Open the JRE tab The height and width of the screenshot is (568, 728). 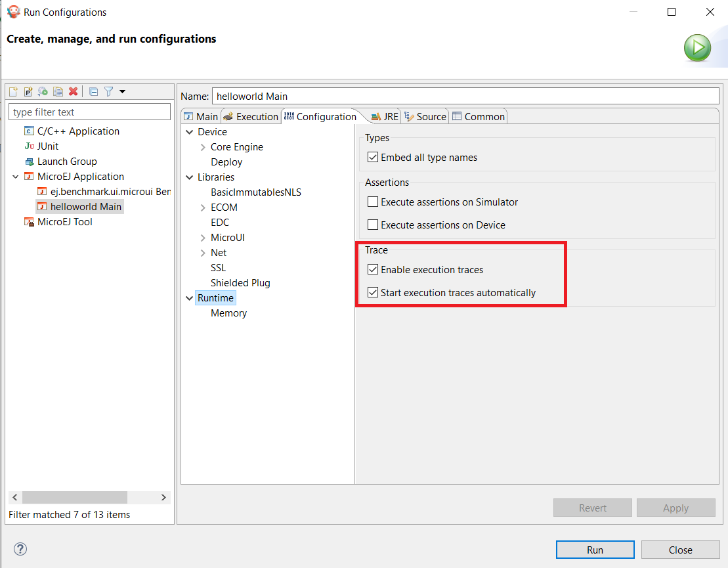click(385, 116)
